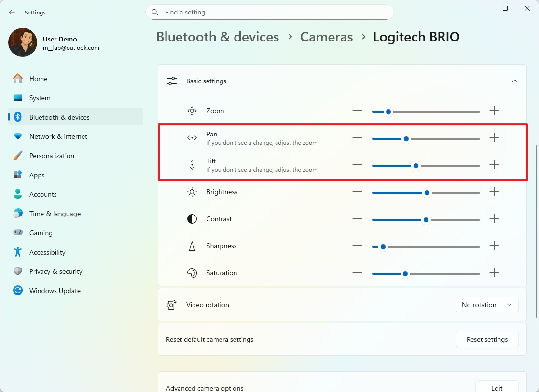Click the Zoom setting icon
The height and width of the screenshot is (392, 539).
point(192,111)
